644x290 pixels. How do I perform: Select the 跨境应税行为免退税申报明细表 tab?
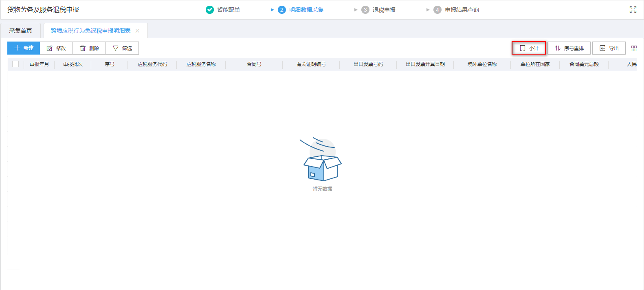pyautogui.click(x=90, y=31)
